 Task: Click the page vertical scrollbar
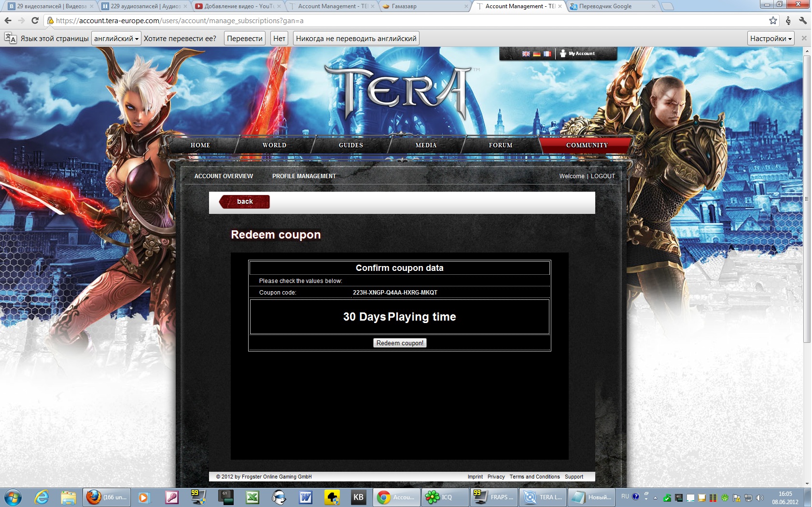[807, 199]
